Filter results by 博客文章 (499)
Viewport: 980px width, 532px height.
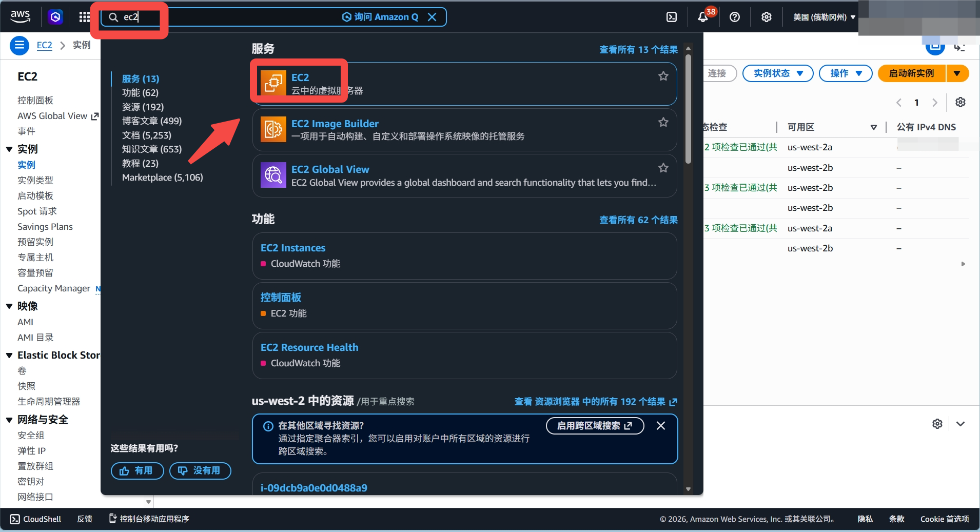(152, 121)
